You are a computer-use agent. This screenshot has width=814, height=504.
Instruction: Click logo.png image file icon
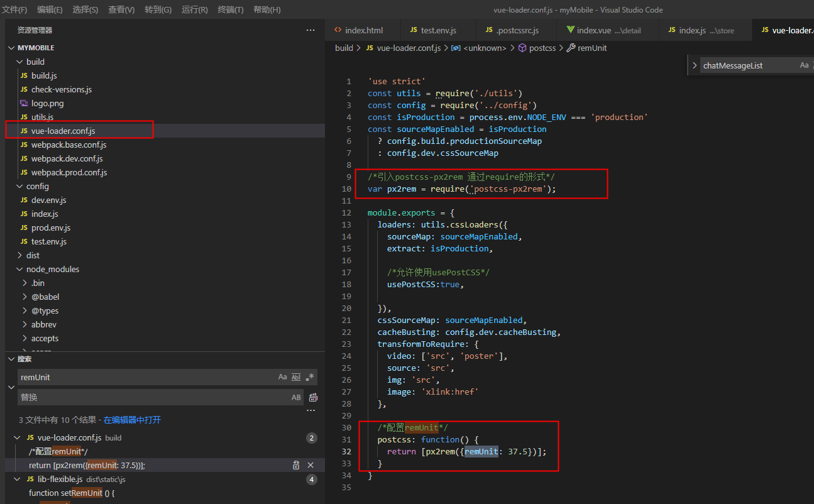coord(24,103)
